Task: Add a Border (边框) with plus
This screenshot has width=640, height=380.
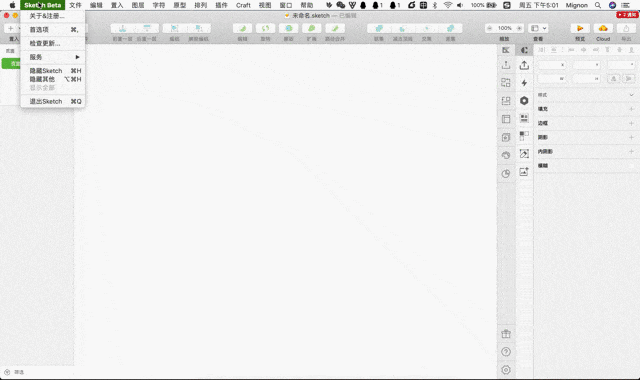Action: pyautogui.click(x=631, y=123)
